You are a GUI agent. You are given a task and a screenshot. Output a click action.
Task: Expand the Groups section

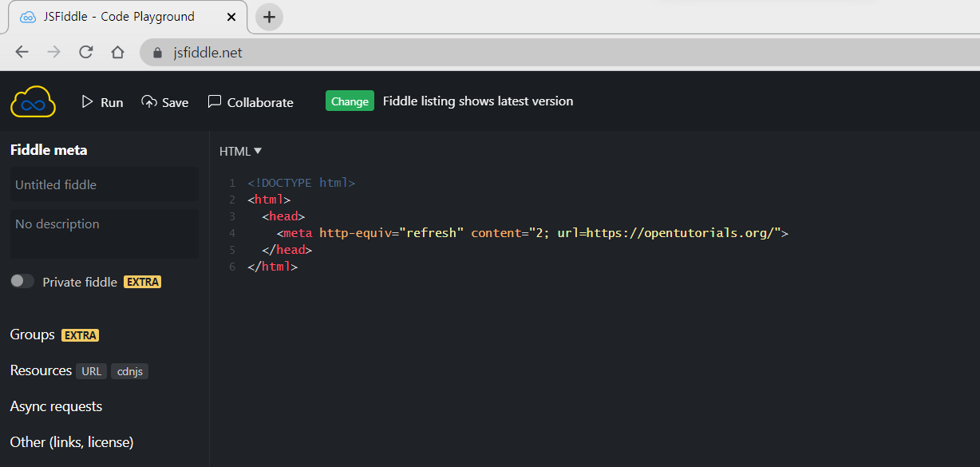tap(33, 334)
